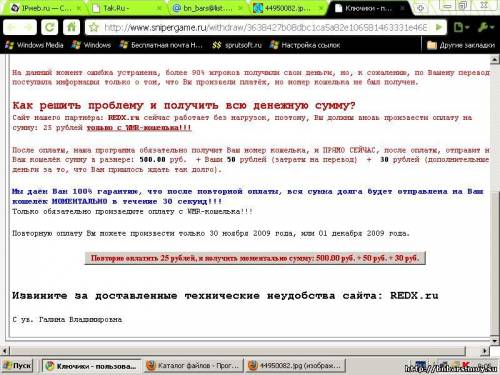Open the Пуск start button
Image resolution: width=500 pixels, height=375 pixels.
coord(17,366)
